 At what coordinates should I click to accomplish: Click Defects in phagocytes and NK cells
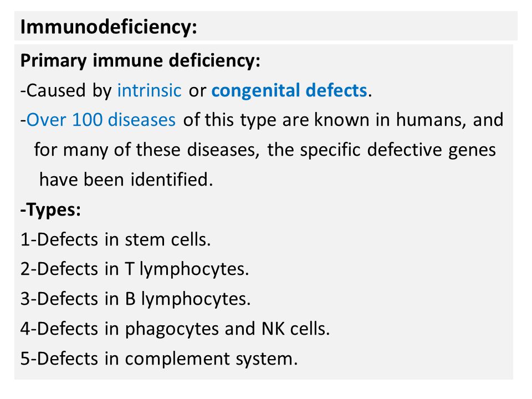(175, 329)
